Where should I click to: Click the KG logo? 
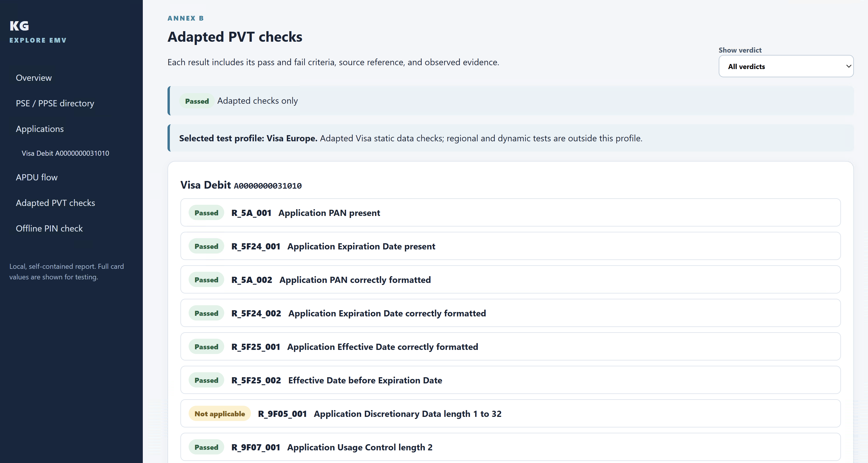(19, 26)
